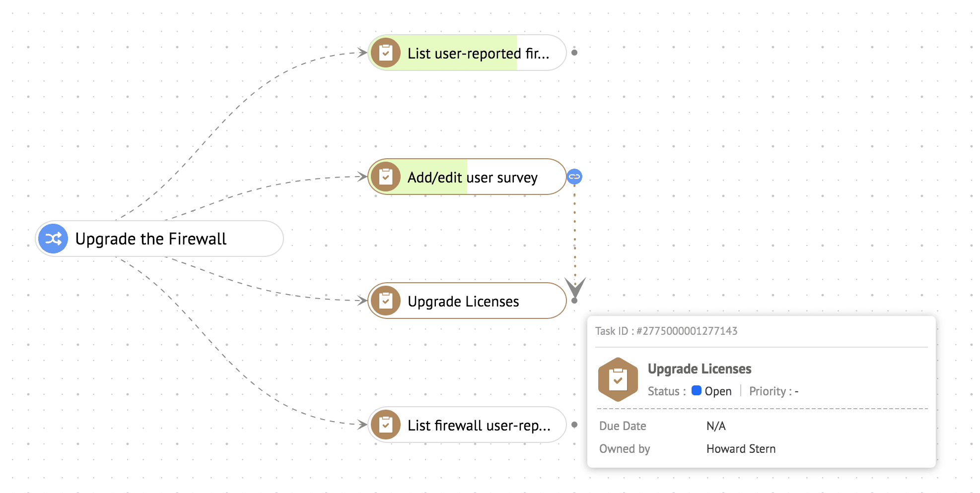Click the blue dependency link icon
This screenshot has width=980, height=493.
click(574, 177)
